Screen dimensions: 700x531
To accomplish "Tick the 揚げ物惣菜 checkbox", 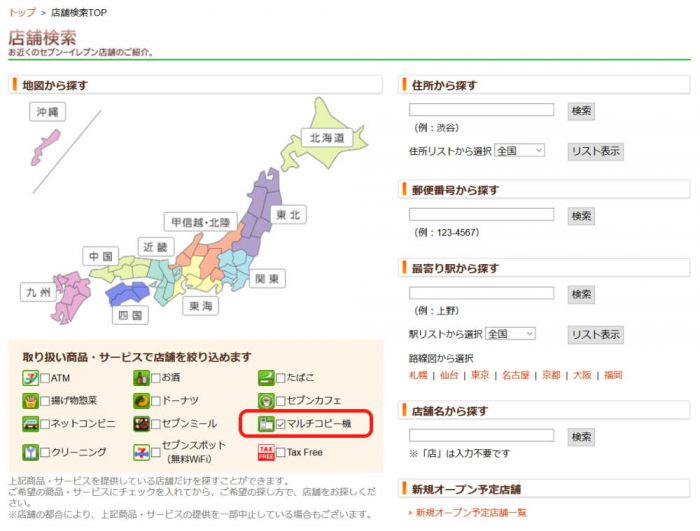I will (45, 401).
